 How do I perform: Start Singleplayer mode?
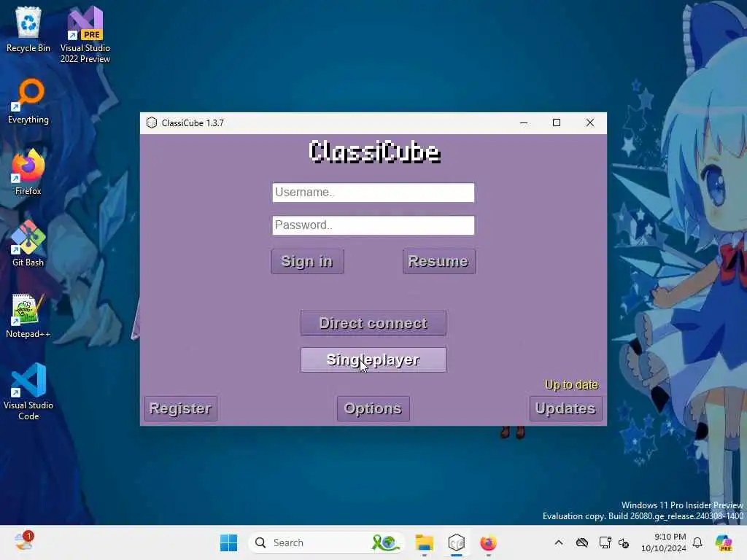click(373, 360)
